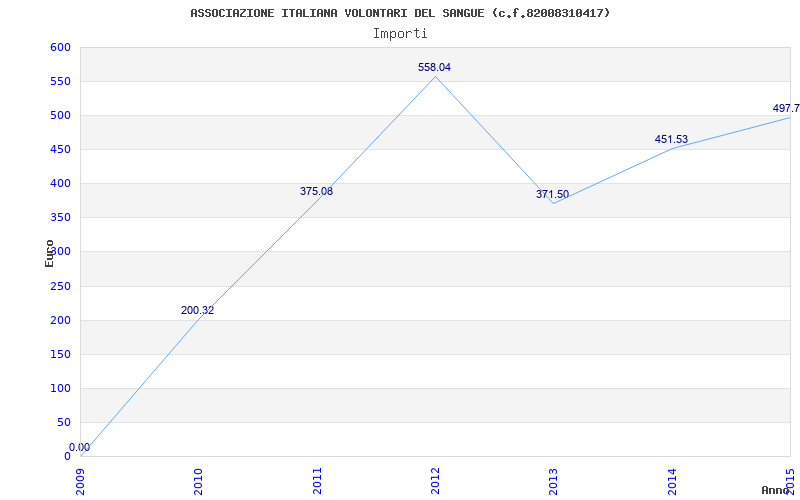Click the 550 y-axis value
The width and height of the screenshot is (800, 500).
[x=60, y=82]
